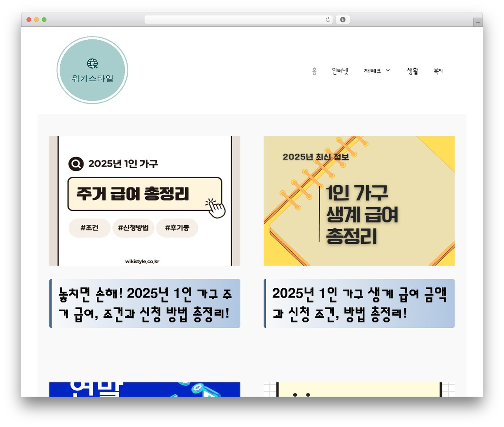The image size is (504, 427).
Task: Click the 위키스타일 round site logo
Action: [92, 70]
